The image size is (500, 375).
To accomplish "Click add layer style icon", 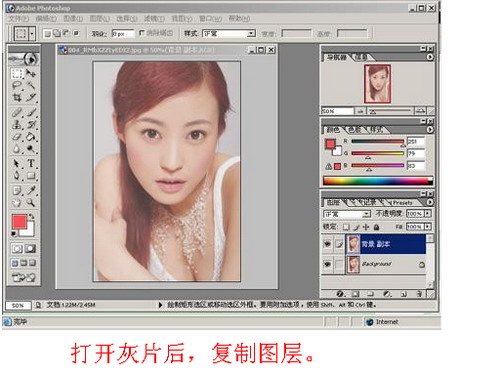I will click(x=340, y=294).
